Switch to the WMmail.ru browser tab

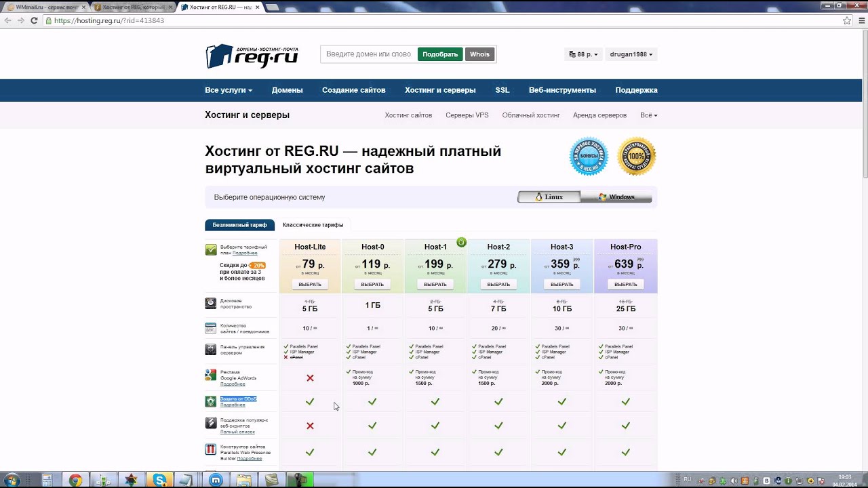pyautogui.click(x=47, y=7)
